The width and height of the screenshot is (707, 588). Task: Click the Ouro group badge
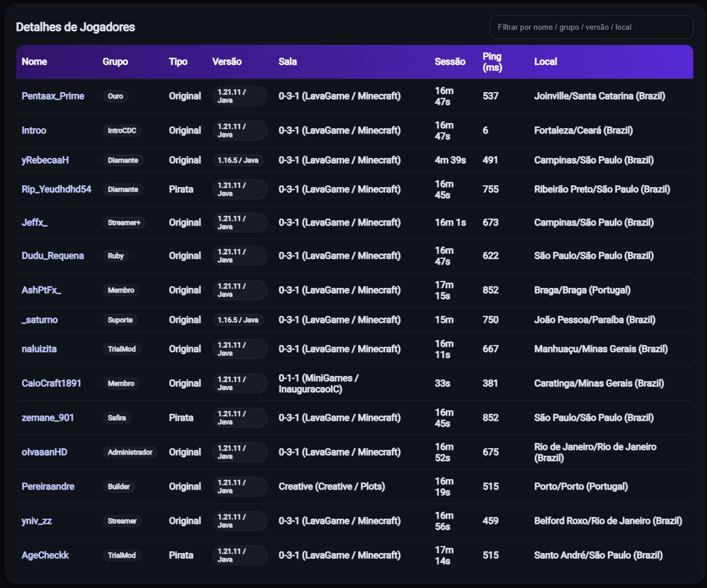pyautogui.click(x=115, y=96)
